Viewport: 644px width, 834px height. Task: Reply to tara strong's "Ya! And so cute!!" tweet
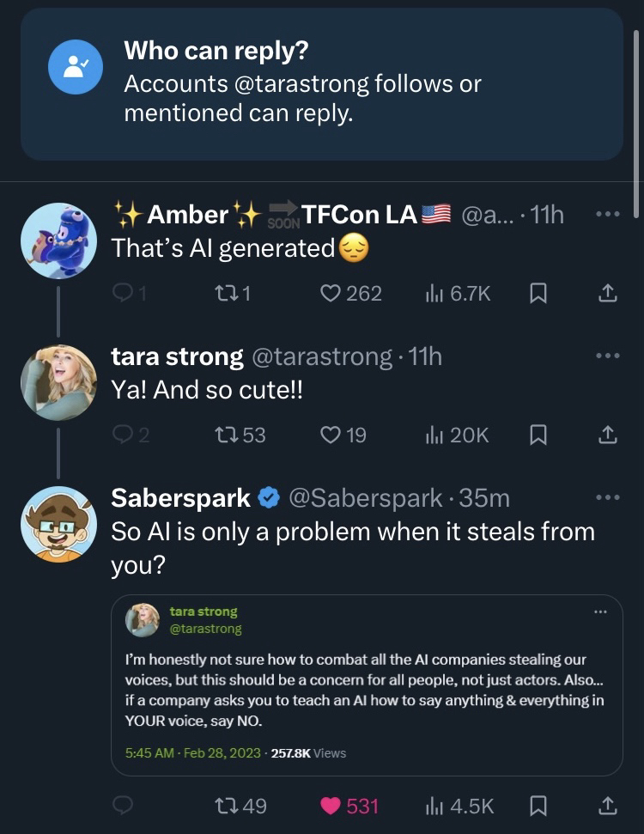pos(124,435)
